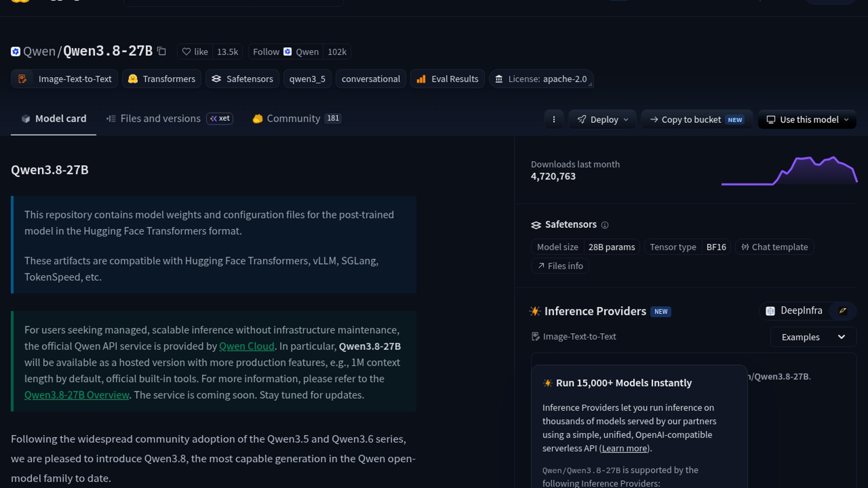Click the heart like button
The width and height of the screenshot is (868, 488).
click(195, 52)
